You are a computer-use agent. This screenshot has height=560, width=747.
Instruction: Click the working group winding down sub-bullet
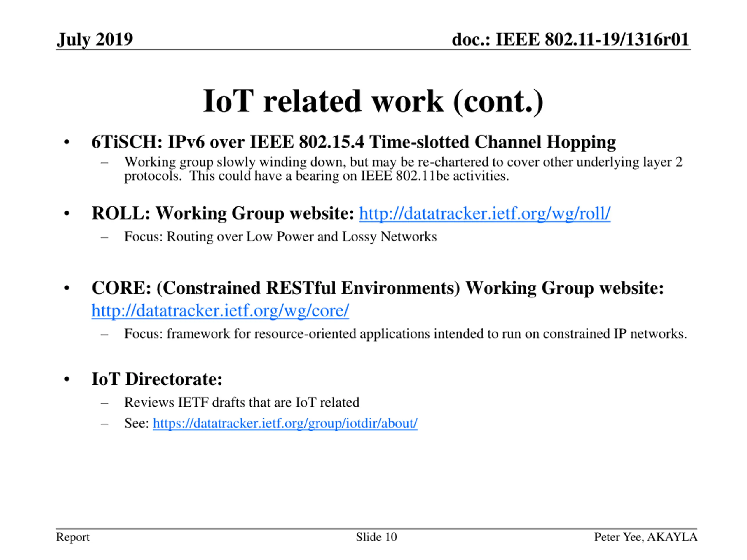403,169
